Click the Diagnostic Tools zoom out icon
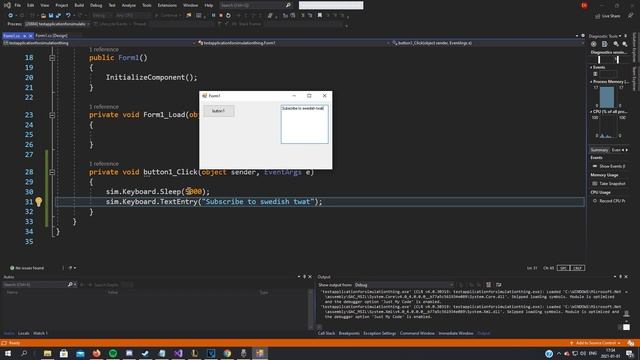 coord(624,44)
